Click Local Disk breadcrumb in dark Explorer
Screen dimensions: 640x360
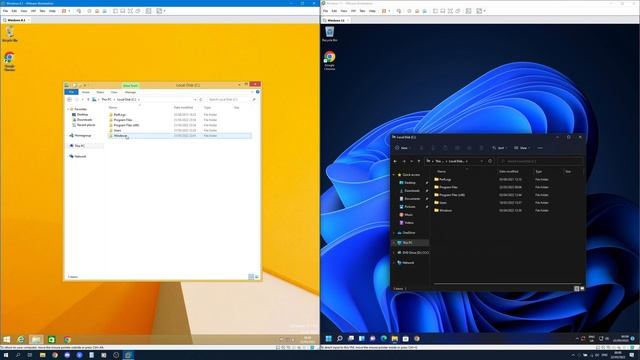tap(456, 161)
